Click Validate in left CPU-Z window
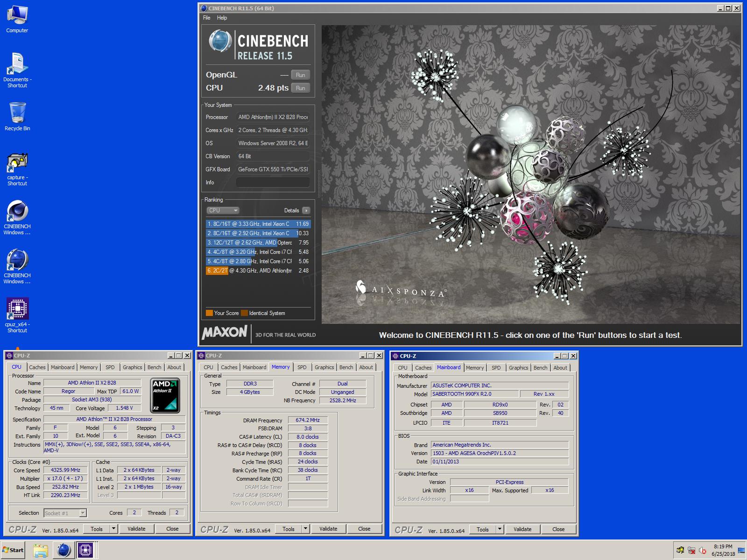The width and height of the screenshot is (747, 560). coord(136,529)
